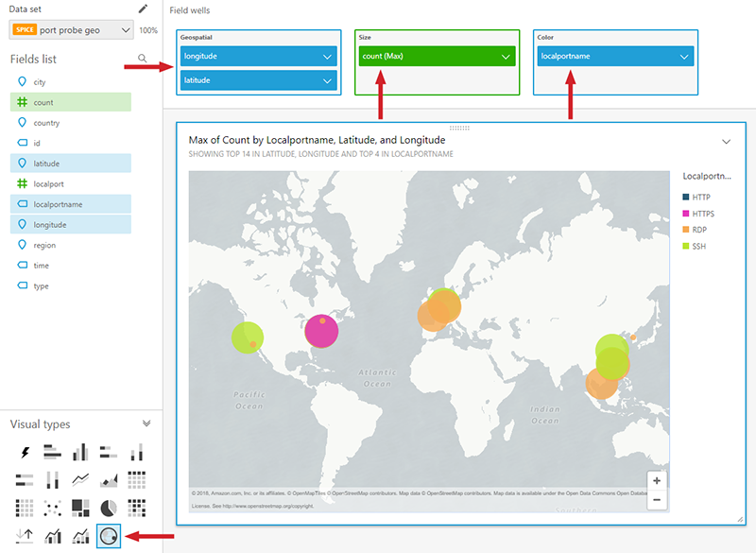Choose the scatter plot visual type

click(x=53, y=508)
